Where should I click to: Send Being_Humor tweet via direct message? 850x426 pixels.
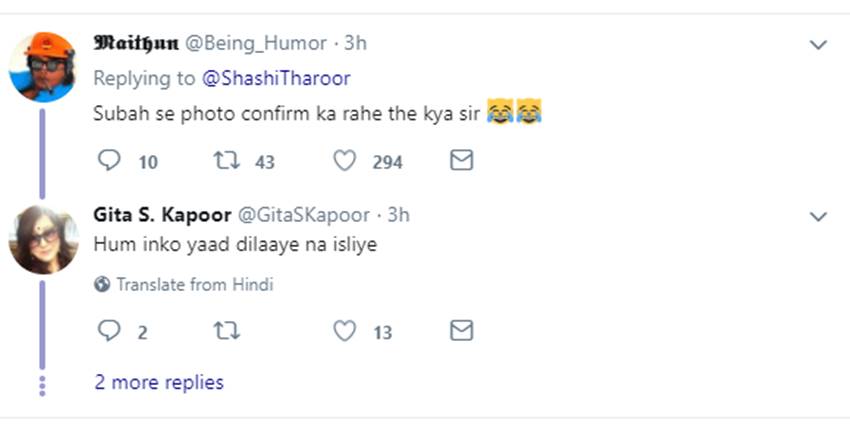click(461, 161)
